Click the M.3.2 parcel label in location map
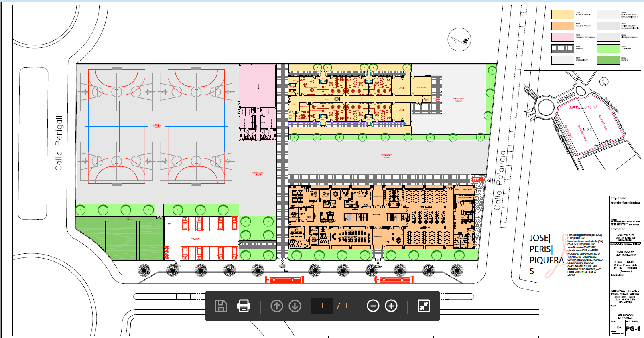The width and height of the screenshot is (644, 338). click(587, 129)
